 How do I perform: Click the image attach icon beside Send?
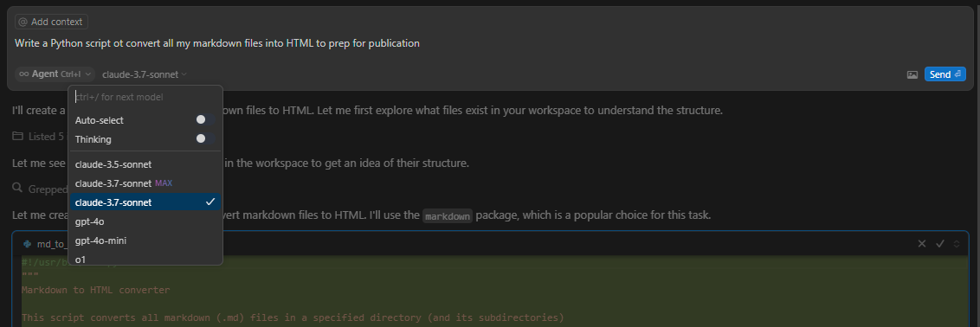(912, 75)
